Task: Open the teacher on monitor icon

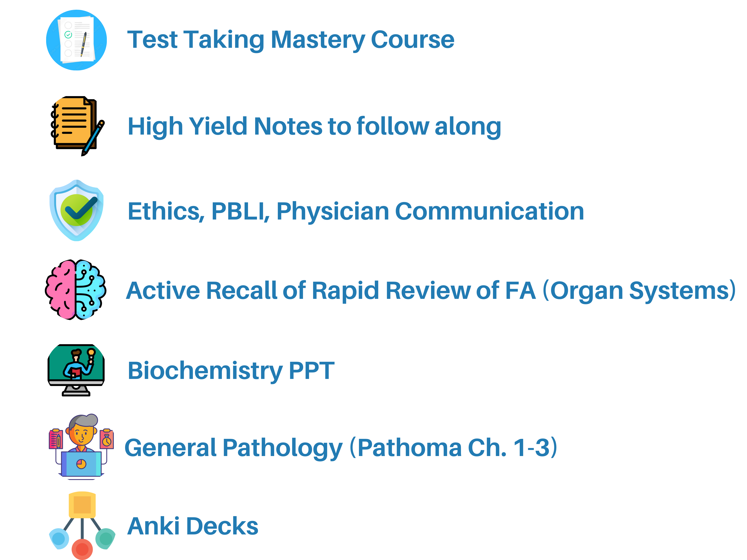Action: [76, 370]
